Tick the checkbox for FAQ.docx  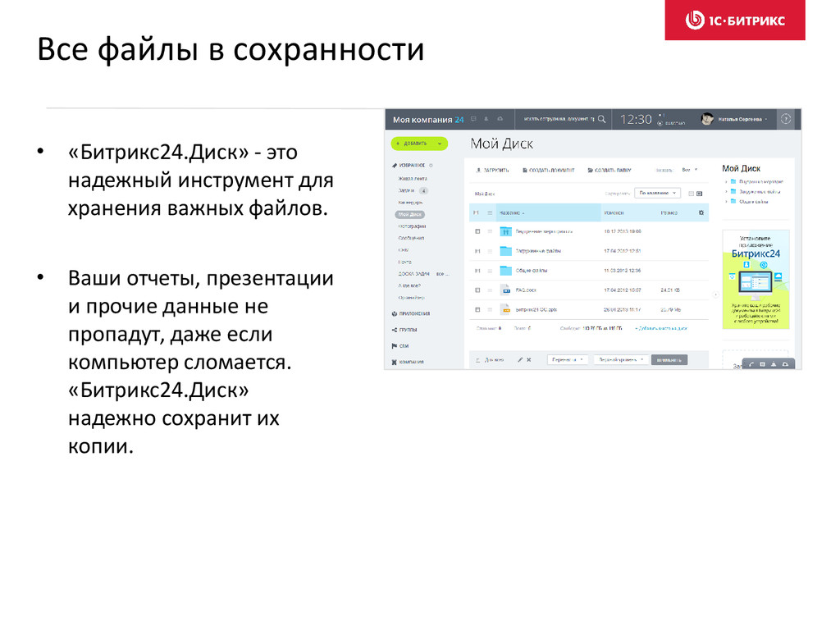pos(477,290)
